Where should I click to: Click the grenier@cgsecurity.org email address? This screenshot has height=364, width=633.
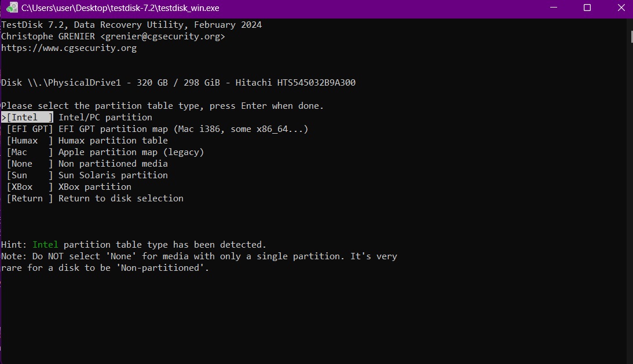click(163, 36)
